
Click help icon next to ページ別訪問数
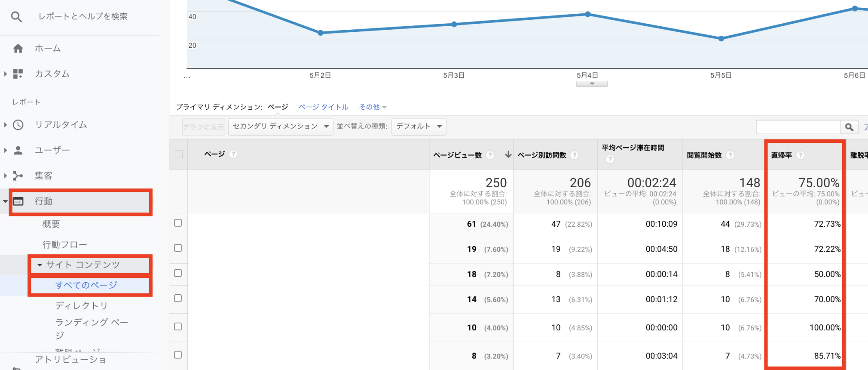coord(575,155)
